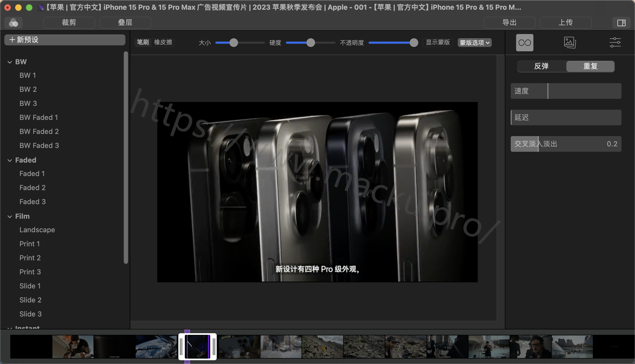Apply the Faded 3 preset
The height and width of the screenshot is (364, 635).
(33, 202)
